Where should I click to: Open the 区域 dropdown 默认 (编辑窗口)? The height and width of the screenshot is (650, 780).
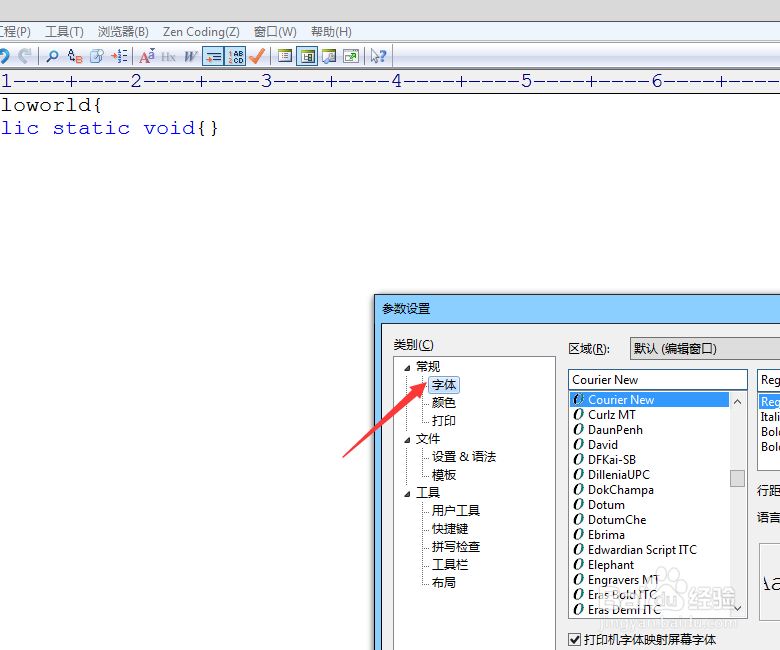pyautogui.click(x=704, y=349)
